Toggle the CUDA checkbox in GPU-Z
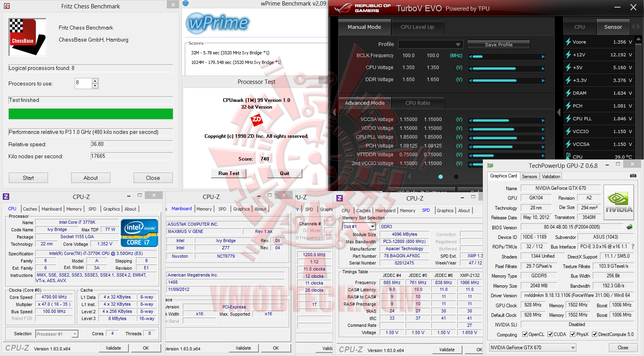Image resolution: width=644 pixels, height=356 pixels. tap(550, 334)
